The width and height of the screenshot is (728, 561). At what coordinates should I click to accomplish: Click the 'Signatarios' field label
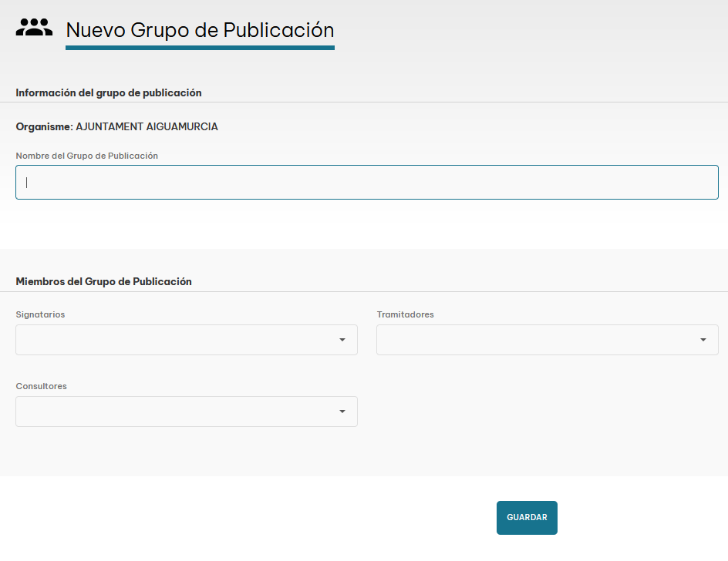coord(40,314)
